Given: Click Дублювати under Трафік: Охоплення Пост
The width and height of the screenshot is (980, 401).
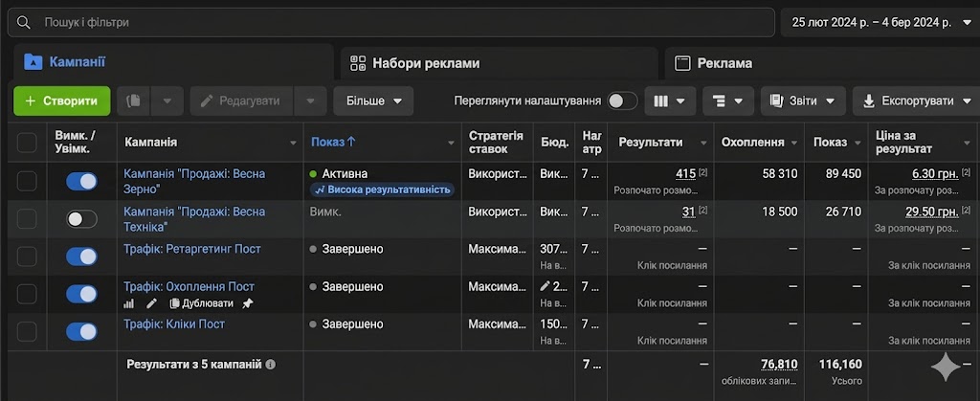Looking at the screenshot, I should pos(201,303).
